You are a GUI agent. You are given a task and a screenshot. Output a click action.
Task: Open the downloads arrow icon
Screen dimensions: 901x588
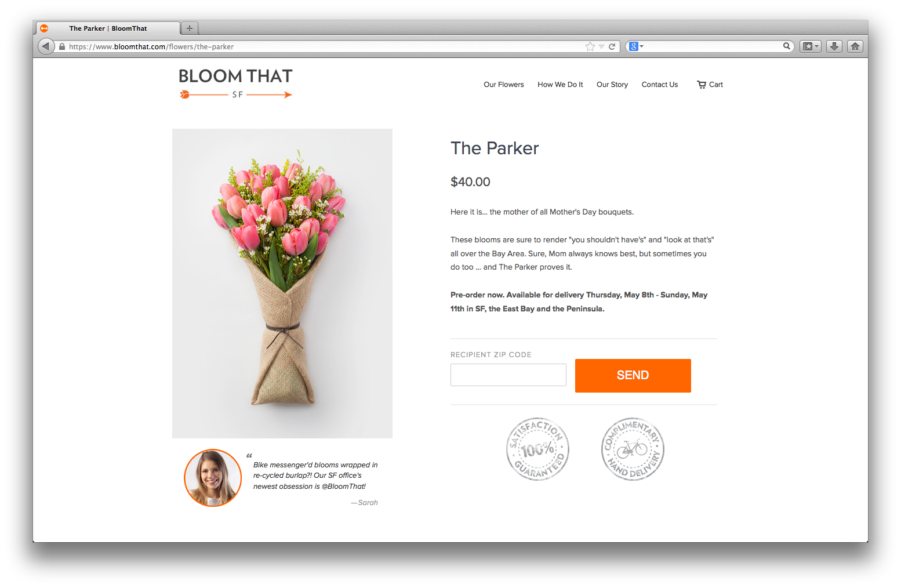[834, 46]
